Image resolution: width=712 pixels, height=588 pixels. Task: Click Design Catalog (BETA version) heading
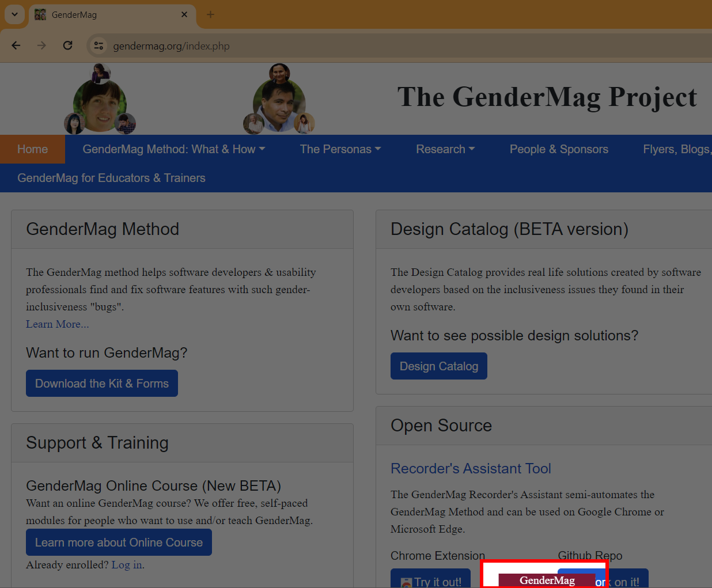pos(509,229)
